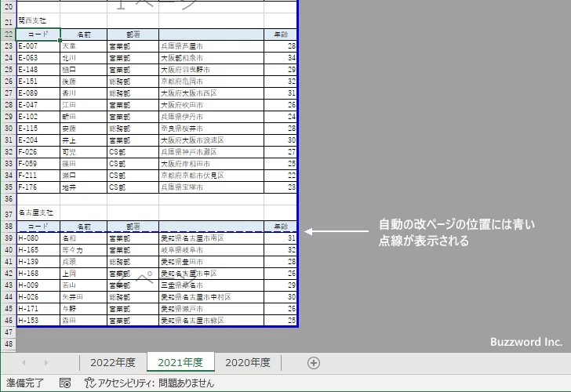Image resolution: width=571 pixels, height=392 pixels.
Task: Click cell with code F-211
Action: 38,176
